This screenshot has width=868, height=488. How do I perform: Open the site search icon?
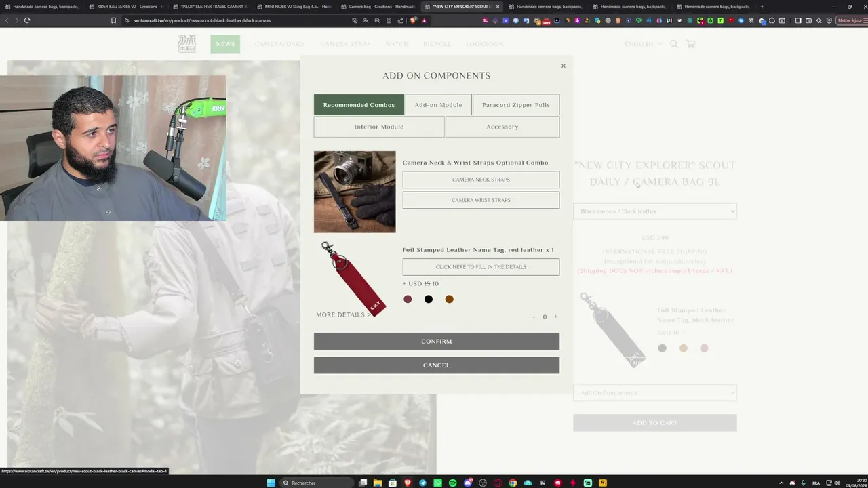coord(674,44)
